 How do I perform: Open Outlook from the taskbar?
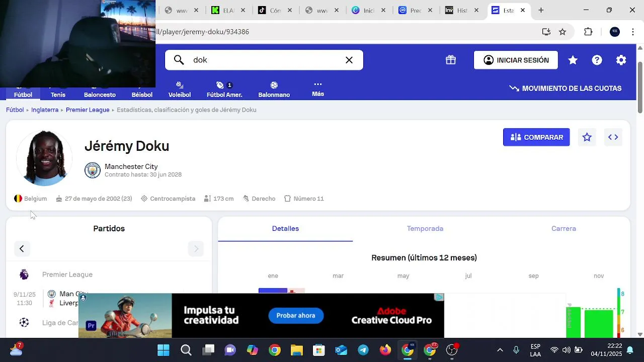point(341,350)
